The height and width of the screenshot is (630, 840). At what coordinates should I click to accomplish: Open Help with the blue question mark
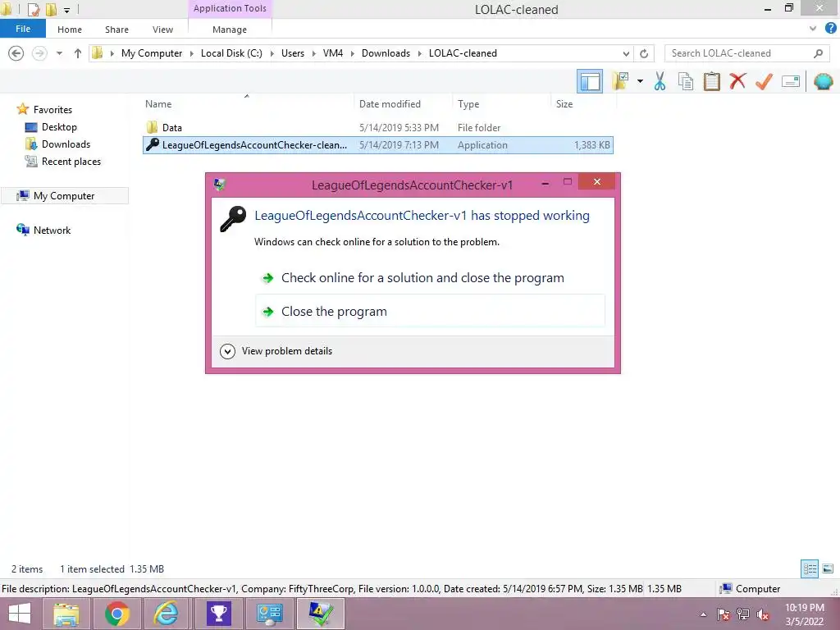(830, 29)
